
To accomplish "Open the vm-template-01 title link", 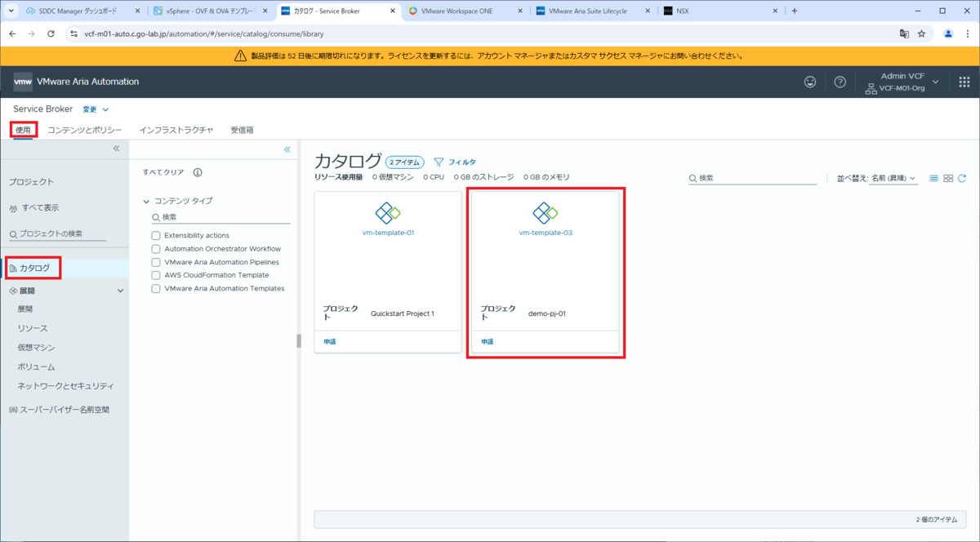I will 388,233.
